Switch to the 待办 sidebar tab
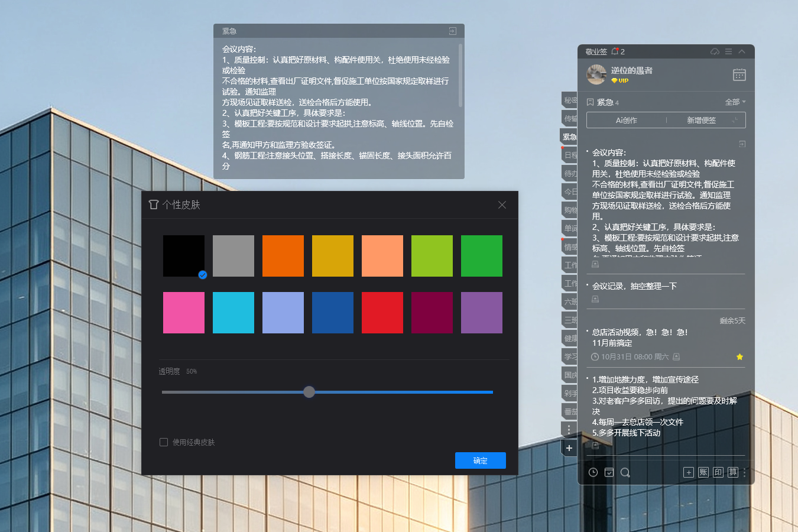This screenshot has height=532, width=798. pyautogui.click(x=570, y=174)
